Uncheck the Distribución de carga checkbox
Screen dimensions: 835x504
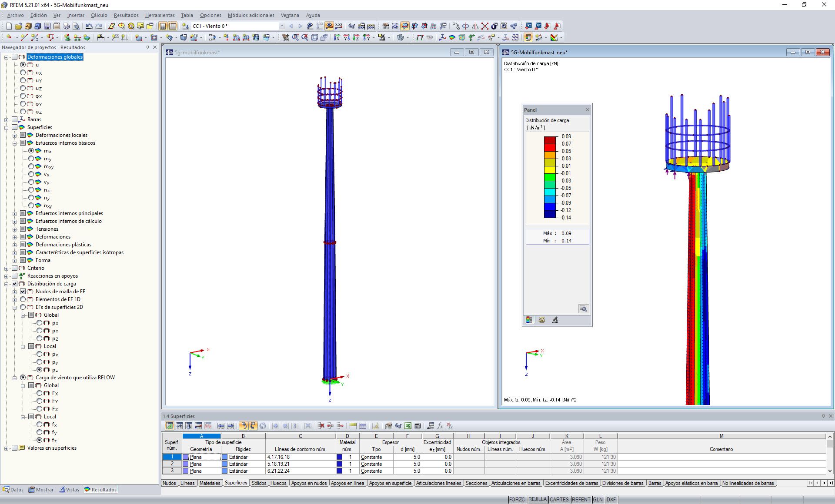pos(15,284)
